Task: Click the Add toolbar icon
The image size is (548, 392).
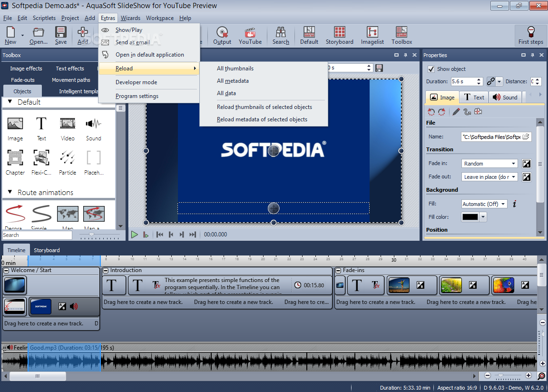Action: pos(82,35)
